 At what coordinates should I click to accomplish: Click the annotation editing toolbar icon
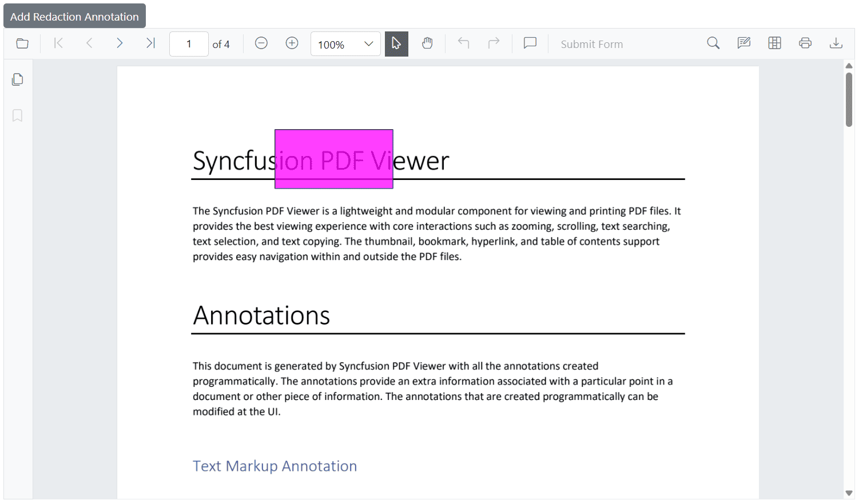tap(743, 43)
